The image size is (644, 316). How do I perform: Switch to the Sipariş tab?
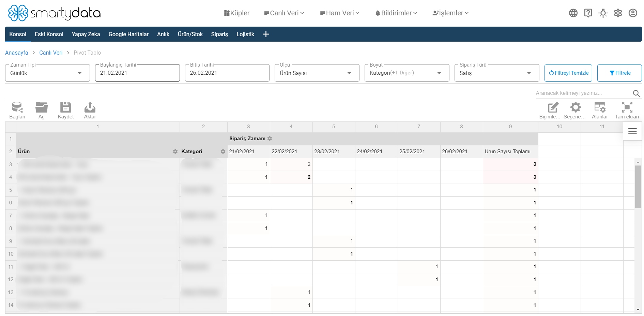219,34
